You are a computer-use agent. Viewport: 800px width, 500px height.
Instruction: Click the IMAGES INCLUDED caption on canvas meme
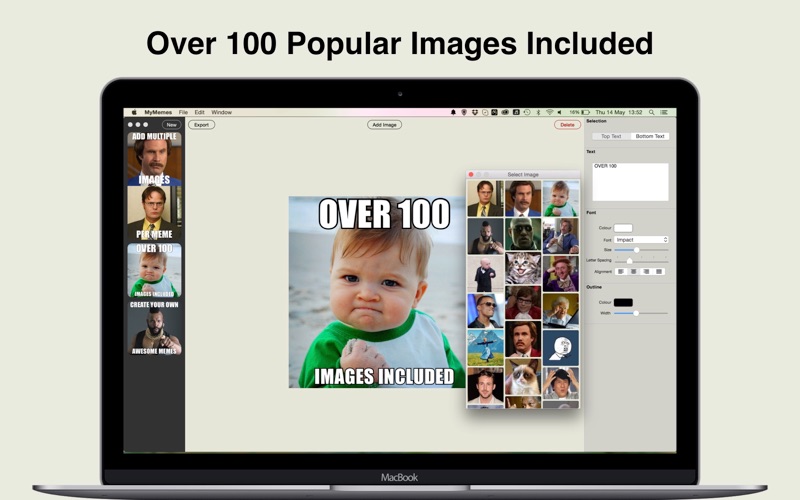coord(384,377)
